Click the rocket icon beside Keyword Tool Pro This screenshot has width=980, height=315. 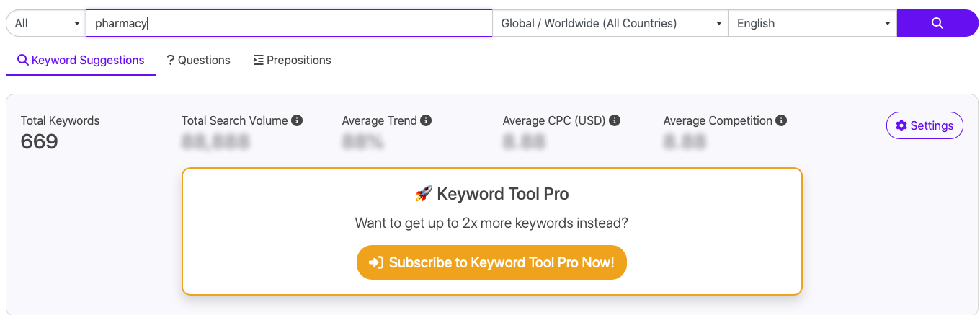click(x=422, y=194)
